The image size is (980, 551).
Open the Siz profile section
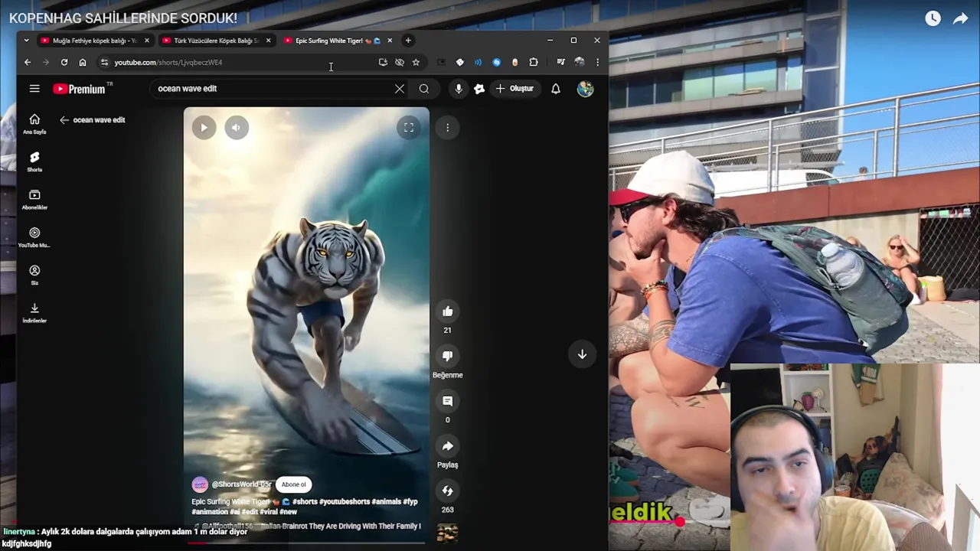click(34, 275)
